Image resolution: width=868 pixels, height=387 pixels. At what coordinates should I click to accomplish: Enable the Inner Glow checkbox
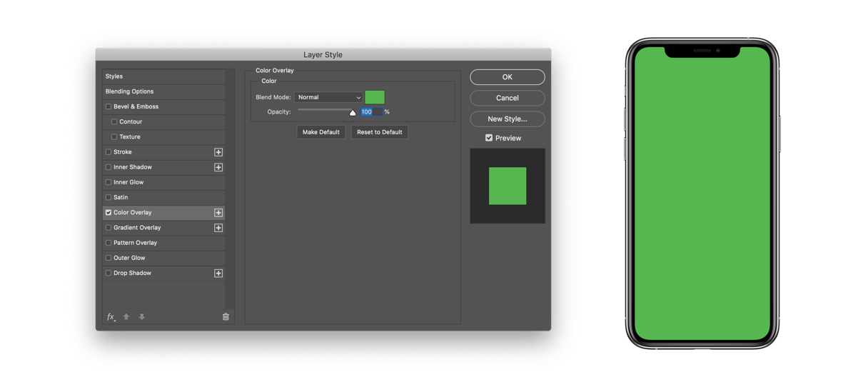click(108, 182)
